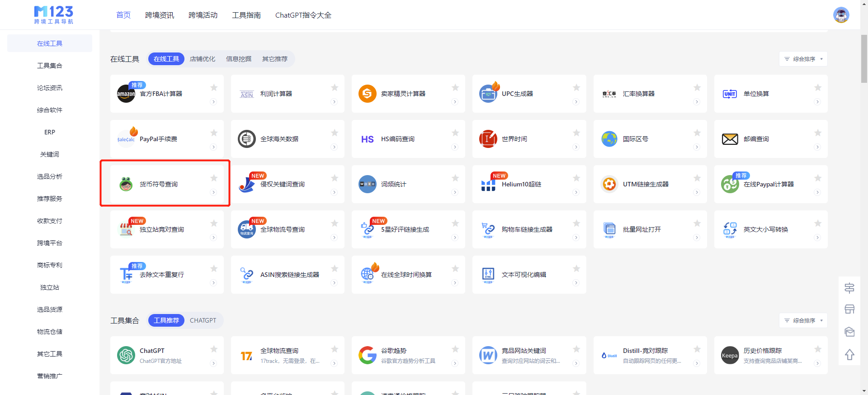
Task: Open 综合排序 dropdown for 在线工具 section
Action: tap(803, 59)
